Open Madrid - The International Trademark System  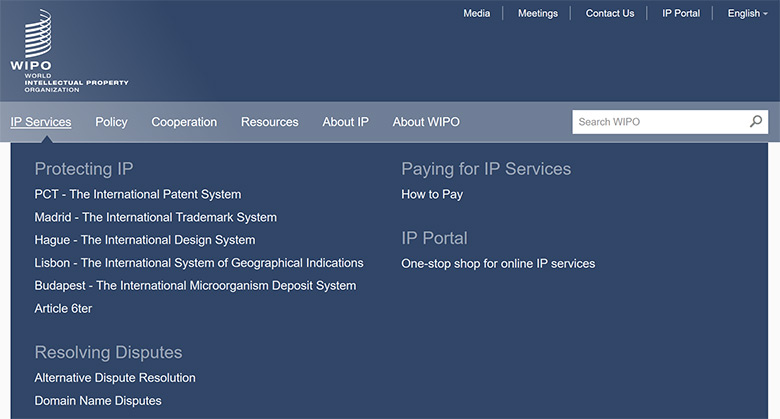[x=156, y=217]
